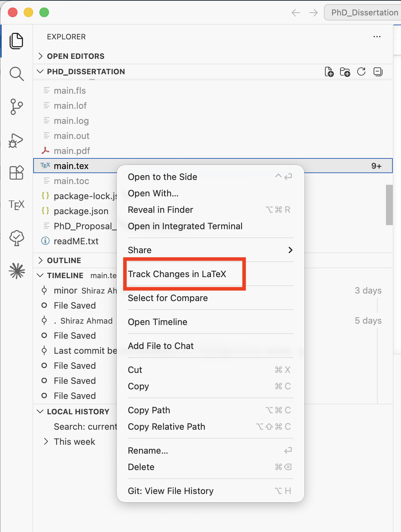Viewport: 401px width, 532px height.
Task: Choose Cut from context menu
Action: point(210,370)
